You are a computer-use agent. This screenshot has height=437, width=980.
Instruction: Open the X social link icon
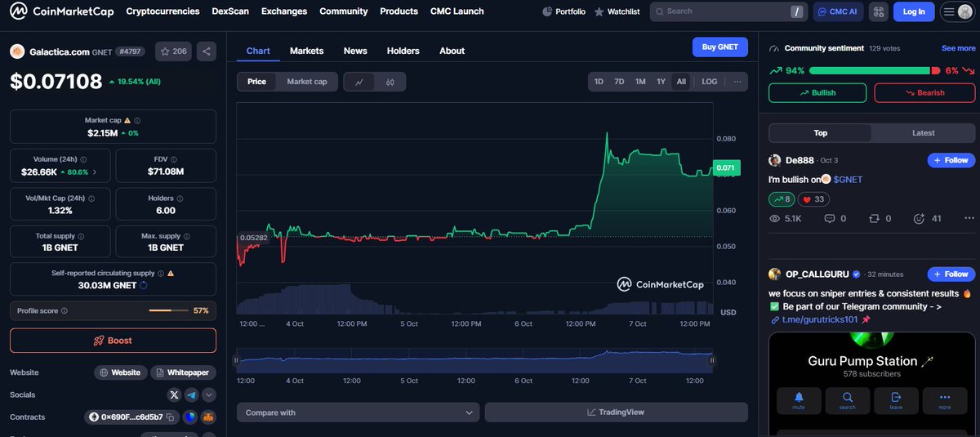click(x=174, y=395)
